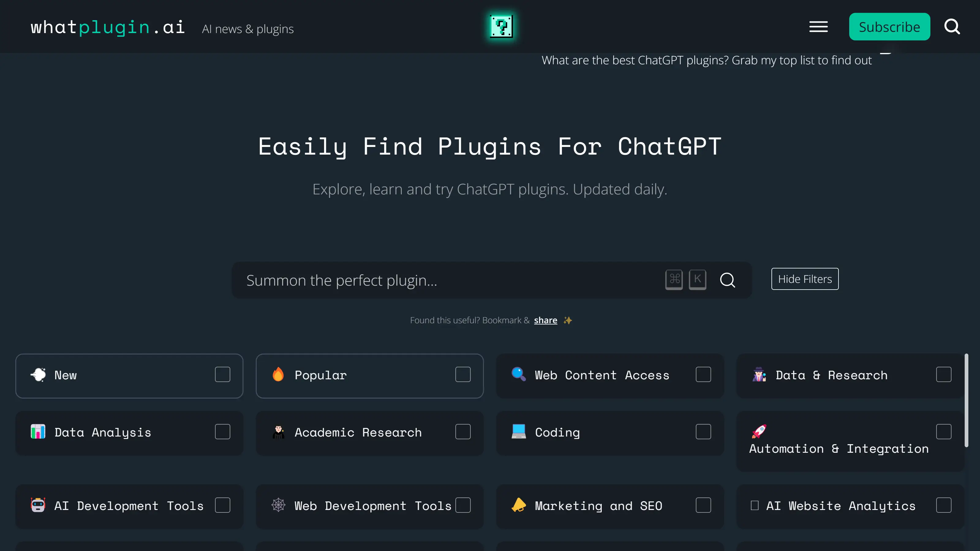The width and height of the screenshot is (980, 551).
Task: Click the Subscribe button
Action: pyautogui.click(x=889, y=26)
